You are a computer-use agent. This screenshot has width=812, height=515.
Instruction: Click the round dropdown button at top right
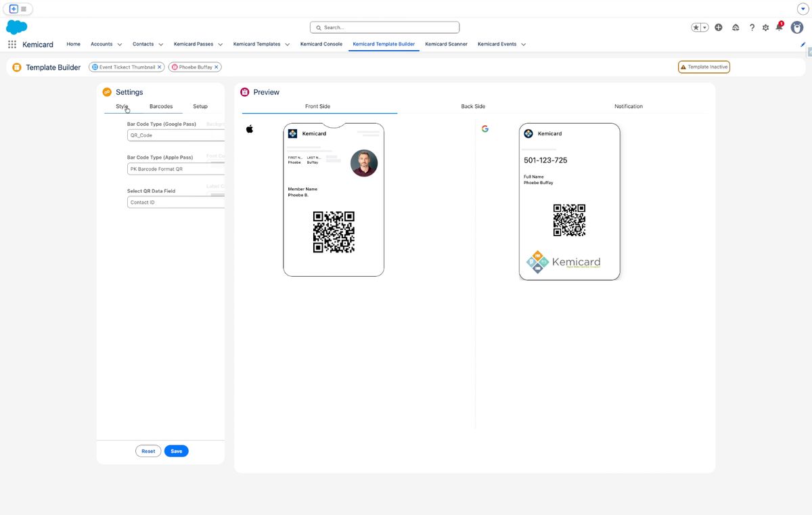click(803, 9)
